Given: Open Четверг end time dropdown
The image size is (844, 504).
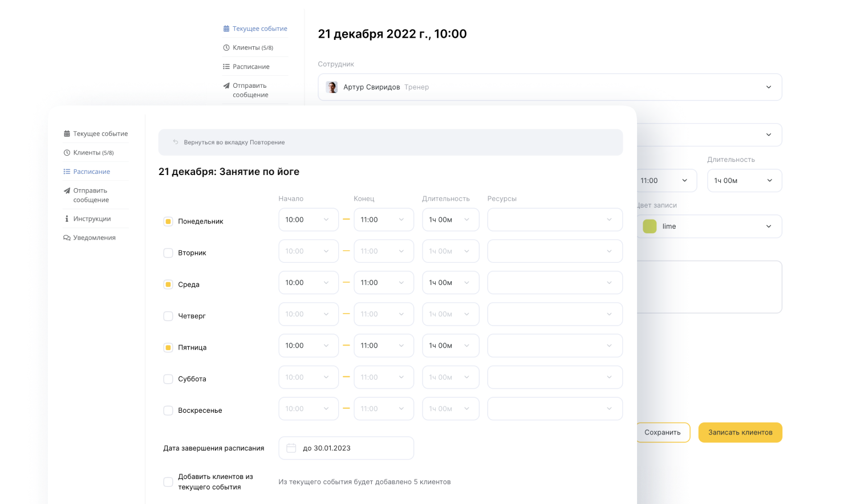Looking at the screenshot, I should tap(384, 314).
